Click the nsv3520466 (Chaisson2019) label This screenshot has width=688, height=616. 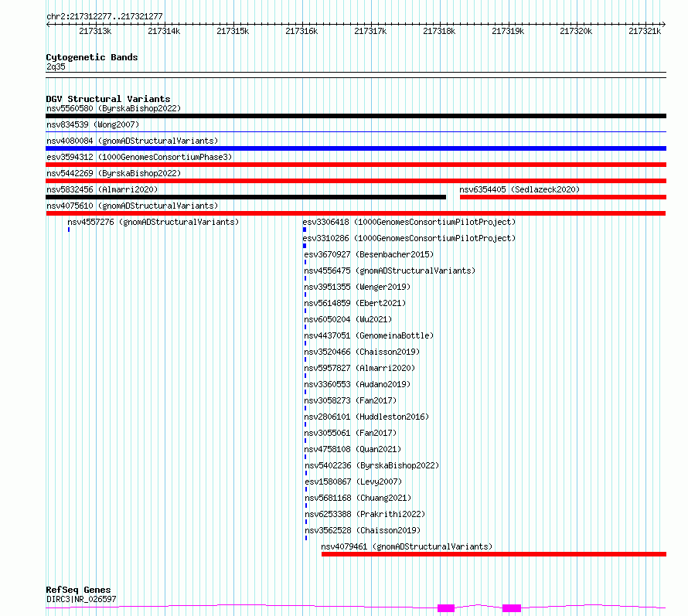pos(362,352)
